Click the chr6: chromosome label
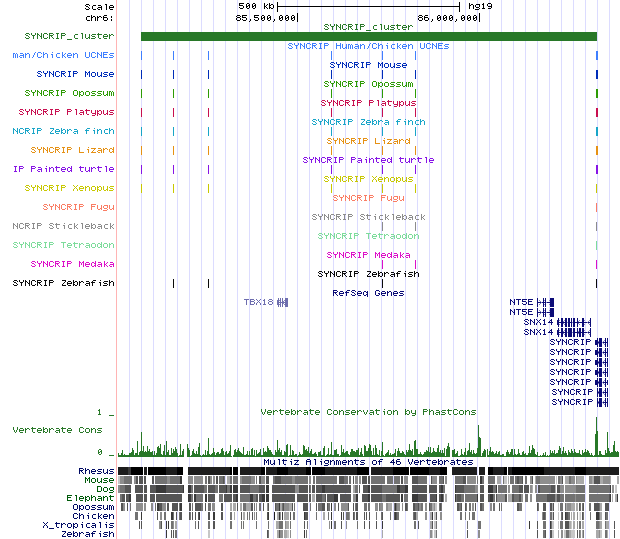Image resolution: width=620 pixels, height=539 pixels. [x=99, y=18]
